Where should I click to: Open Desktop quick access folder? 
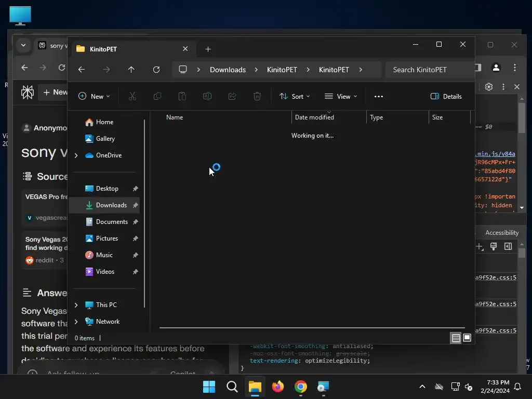tap(104, 189)
